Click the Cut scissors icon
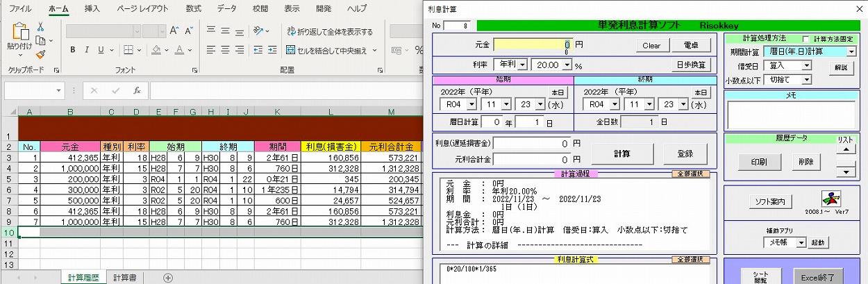Viewport: 868px width, 284px height. coord(40,26)
